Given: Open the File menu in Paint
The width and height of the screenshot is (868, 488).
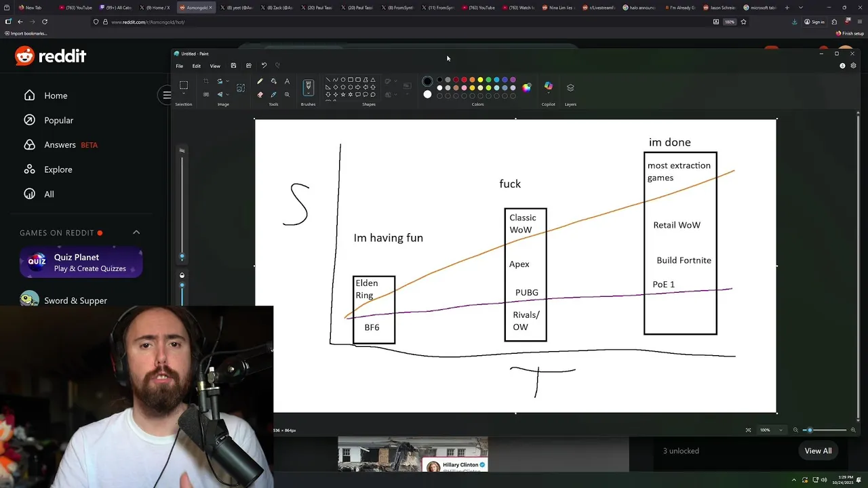Looking at the screenshot, I should tap(179, 66).
